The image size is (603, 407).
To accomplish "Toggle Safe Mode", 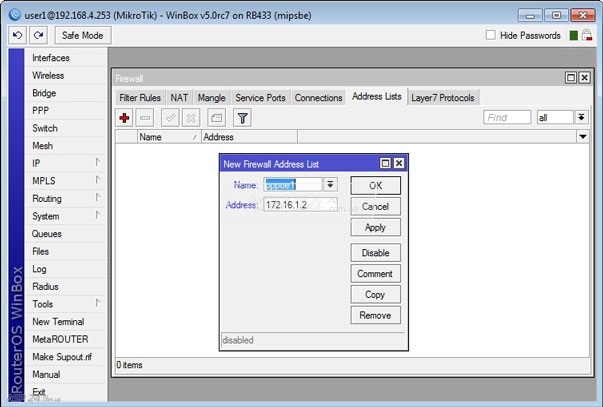I will click(x=83, y=35).
